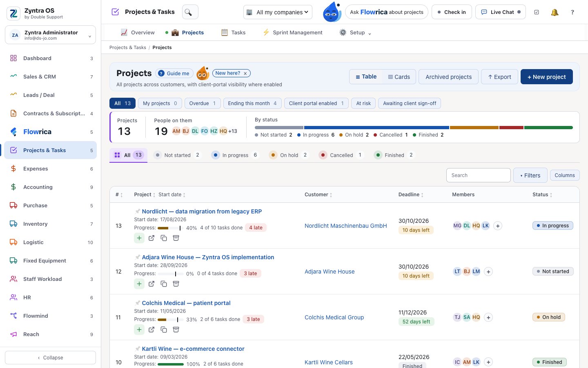Click the projects Search field

479,175
